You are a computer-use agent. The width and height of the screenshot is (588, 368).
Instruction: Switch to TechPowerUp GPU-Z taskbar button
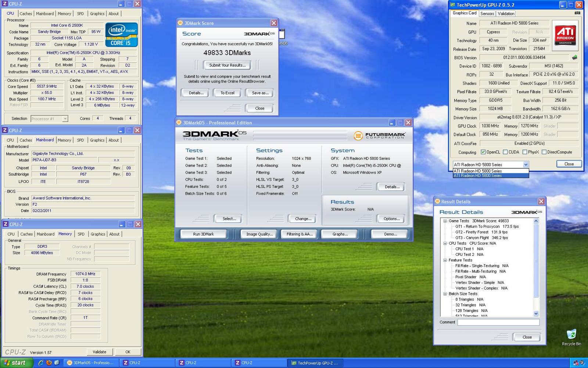(315, 363)
